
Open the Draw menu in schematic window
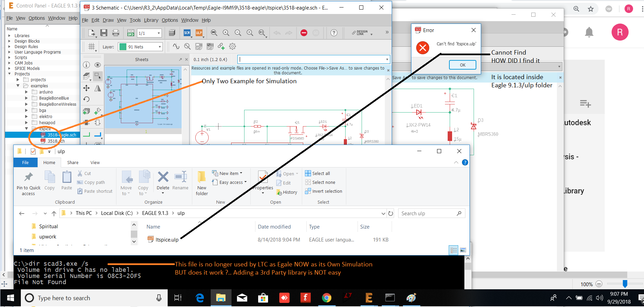(x=108, y=20)
